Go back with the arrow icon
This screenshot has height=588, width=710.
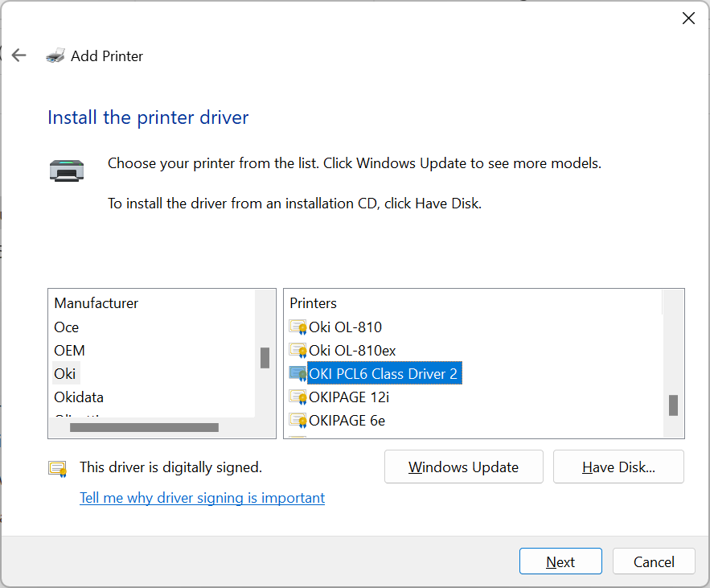point(18,56)
